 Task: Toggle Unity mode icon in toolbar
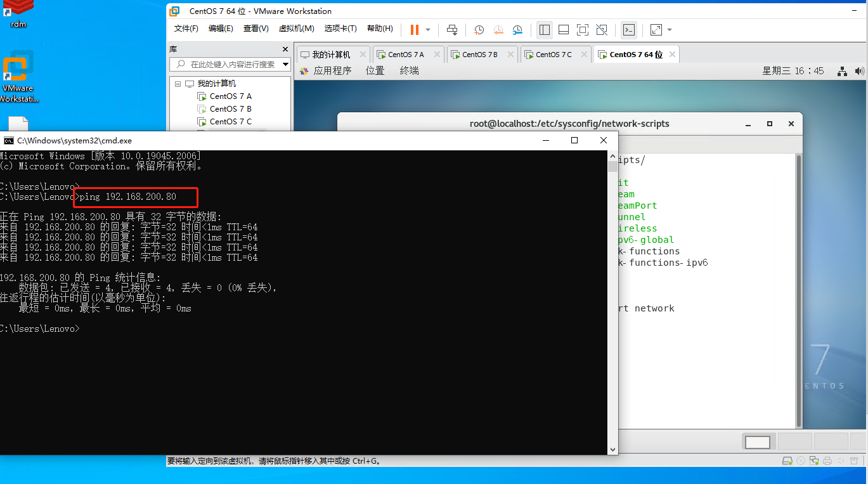tap(602, 30)
